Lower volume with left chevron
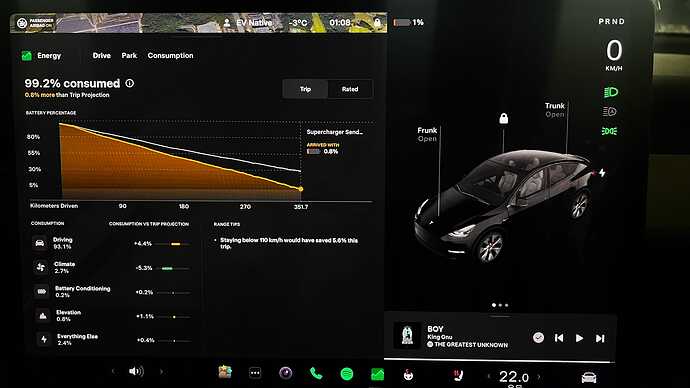 click(x=114, y=371)
